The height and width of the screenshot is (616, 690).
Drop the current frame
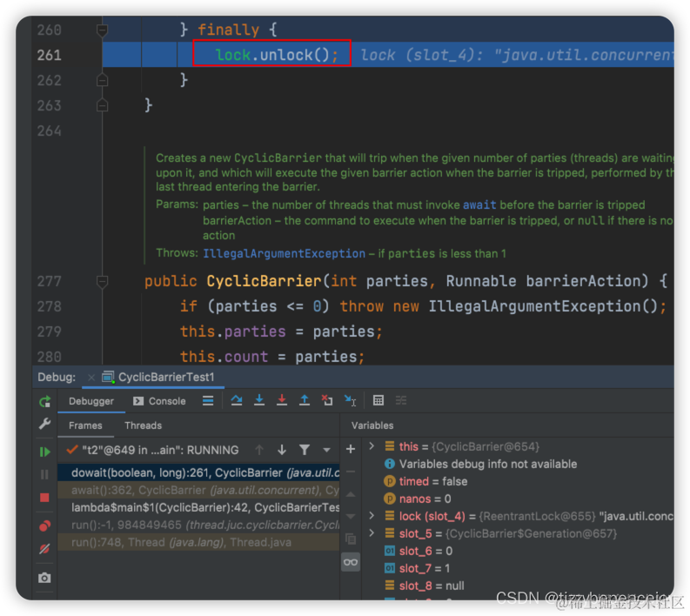pyautogui.click(x=327, y=400)
